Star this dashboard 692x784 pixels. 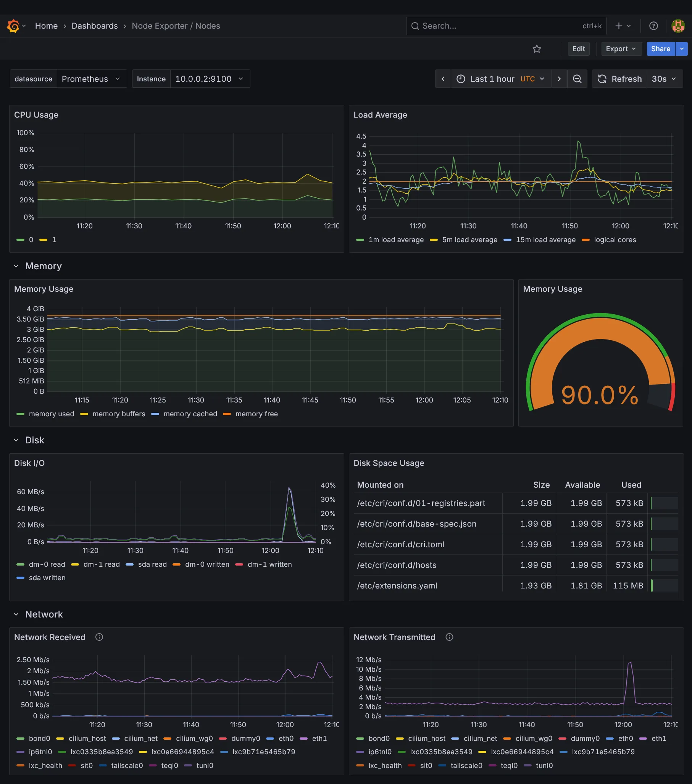coord(537,49)
